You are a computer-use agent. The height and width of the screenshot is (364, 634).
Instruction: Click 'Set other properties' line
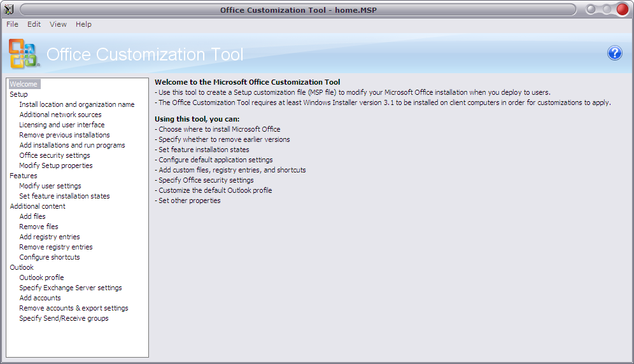[x=188, y=200]
